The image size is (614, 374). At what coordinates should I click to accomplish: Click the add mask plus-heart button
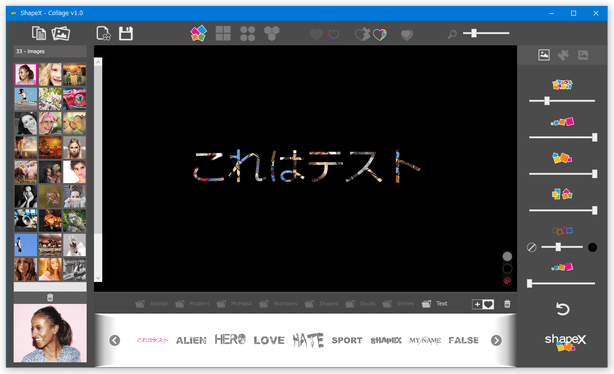click(x=483, y=304)
